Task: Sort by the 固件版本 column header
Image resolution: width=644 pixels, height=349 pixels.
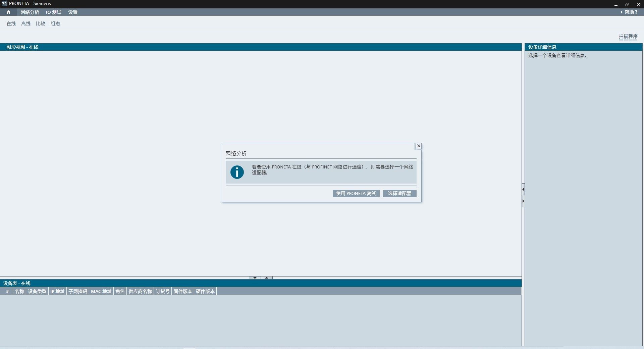Action: click(183, 291)
